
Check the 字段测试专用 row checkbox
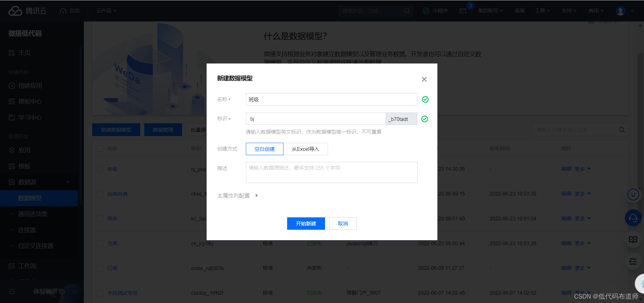[x=100, y=293]
